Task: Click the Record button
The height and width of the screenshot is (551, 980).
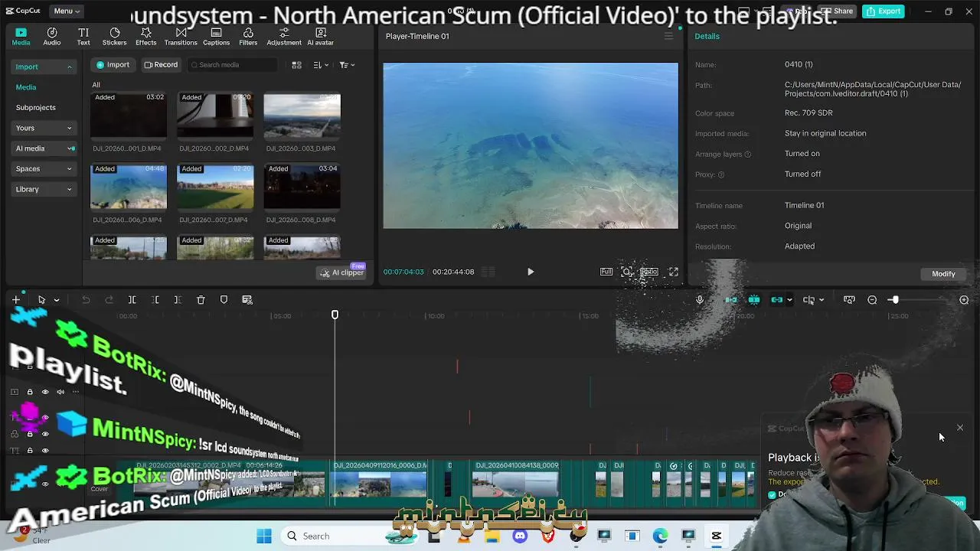Action: coord(161,65)
